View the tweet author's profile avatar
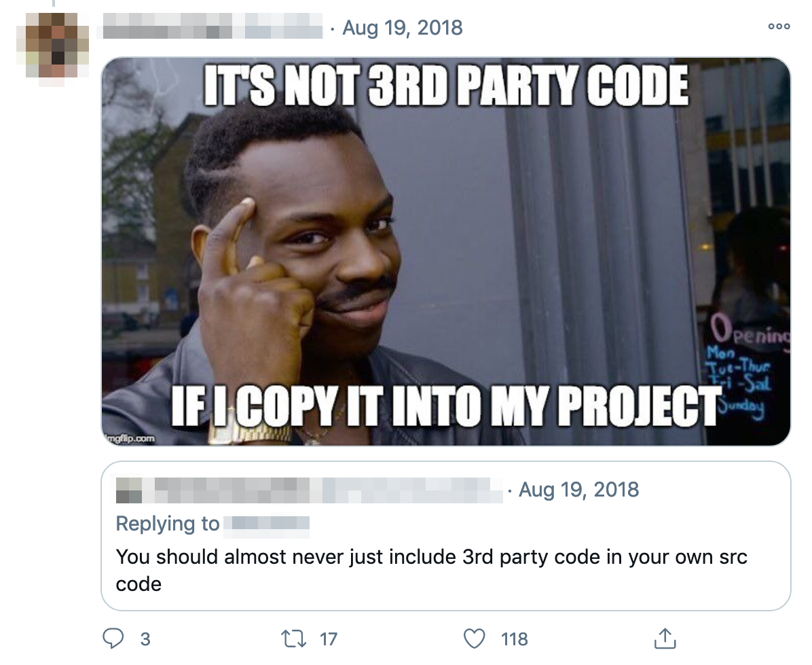 (53, 46)
